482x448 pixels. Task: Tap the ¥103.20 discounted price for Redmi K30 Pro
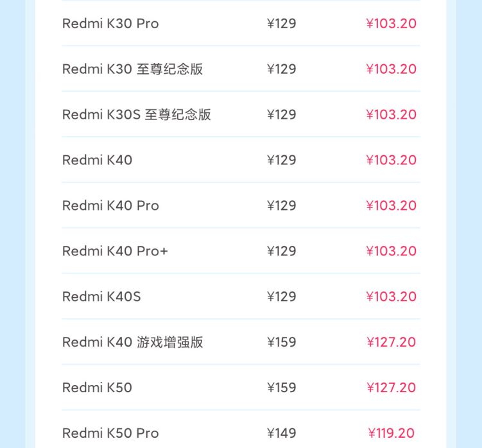(x=391, y=24)
